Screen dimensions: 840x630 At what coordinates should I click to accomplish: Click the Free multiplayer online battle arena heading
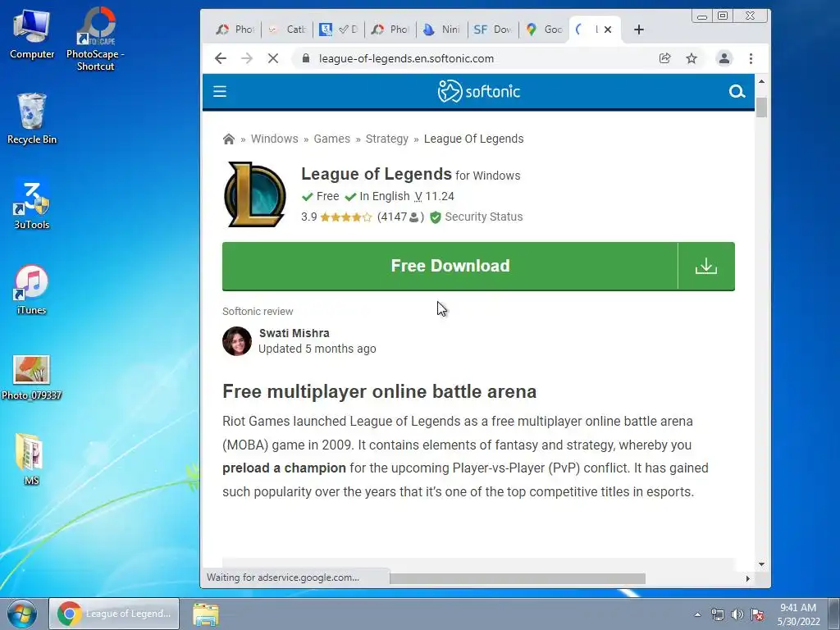379,391
